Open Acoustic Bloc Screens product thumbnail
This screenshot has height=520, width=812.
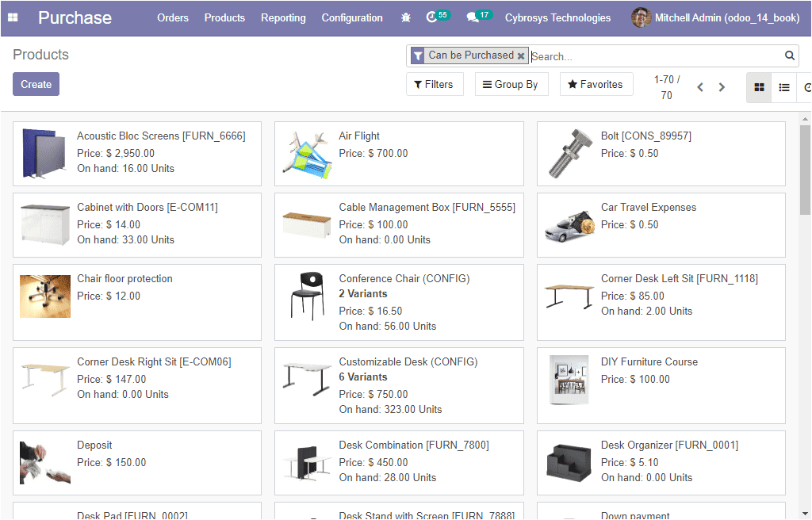click(45, 154)
